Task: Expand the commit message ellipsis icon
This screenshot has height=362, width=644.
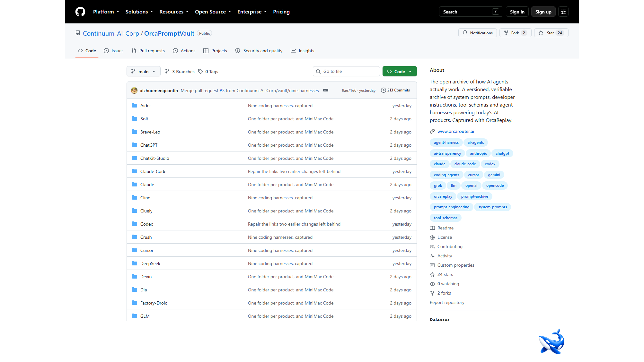Action: (326, 90)
